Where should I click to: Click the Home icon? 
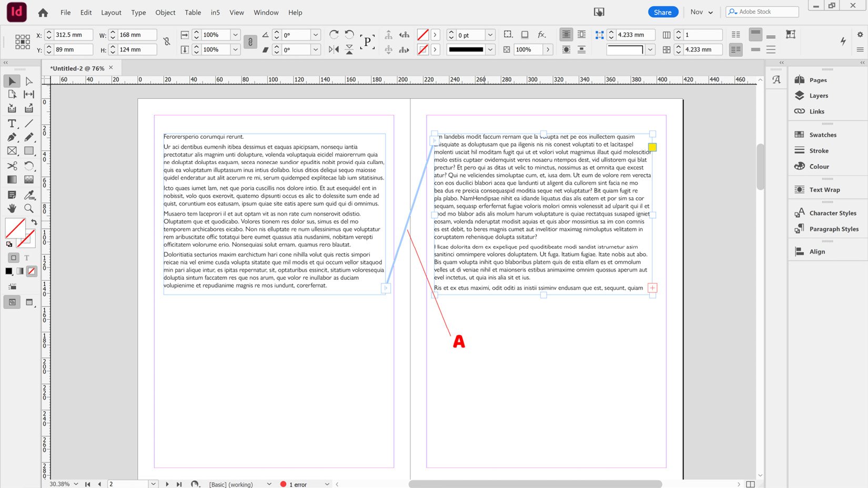click(43, 13)
